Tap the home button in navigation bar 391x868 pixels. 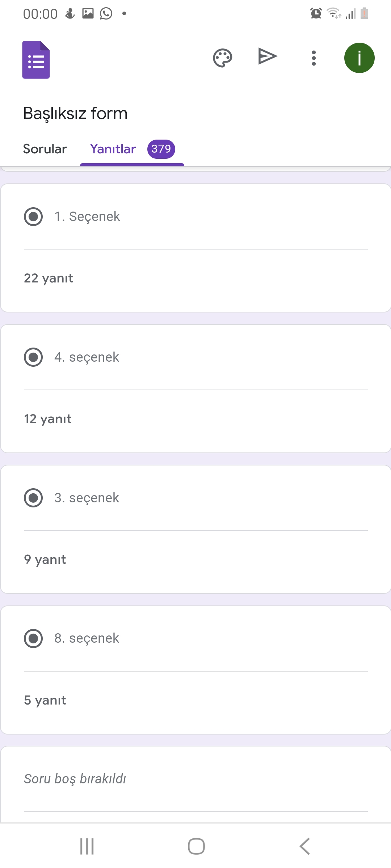tap(195, 846)
